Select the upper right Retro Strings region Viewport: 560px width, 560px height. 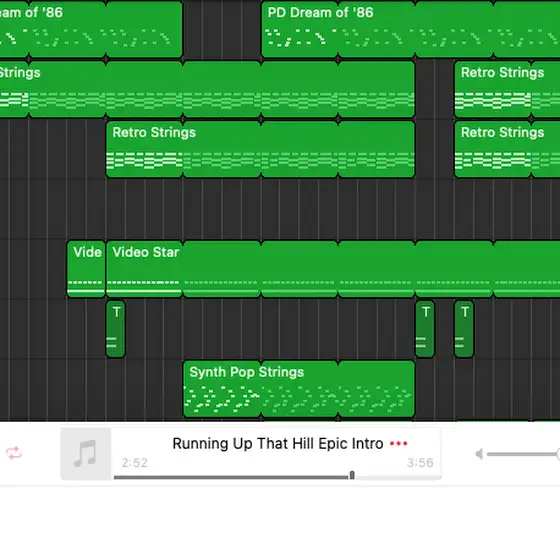tap(507, 89)
